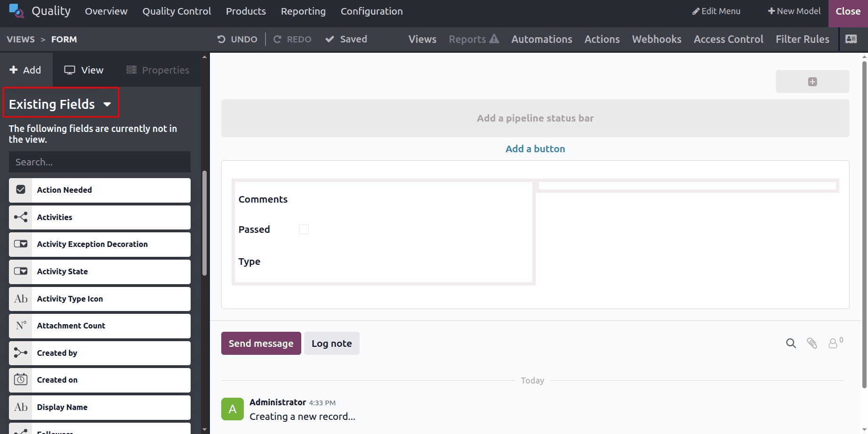
Task: Click the Administrator avatar
Action: click(x=233, y=409)
